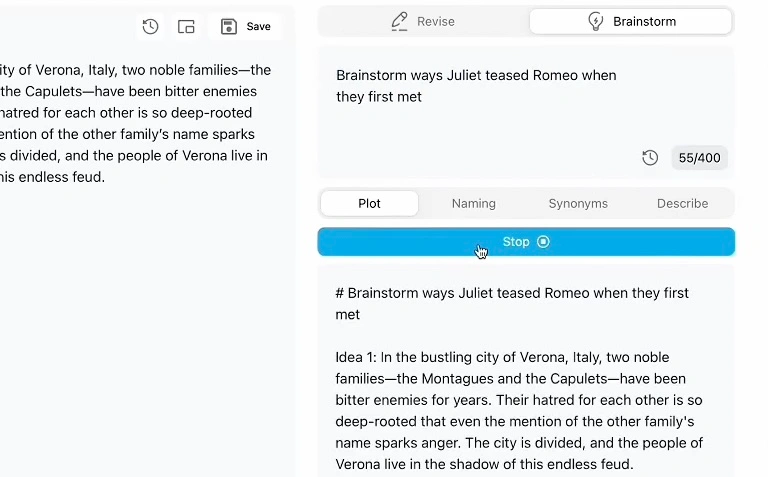
Task: Stop the brainstorm generation
Action: coord(526,241)
